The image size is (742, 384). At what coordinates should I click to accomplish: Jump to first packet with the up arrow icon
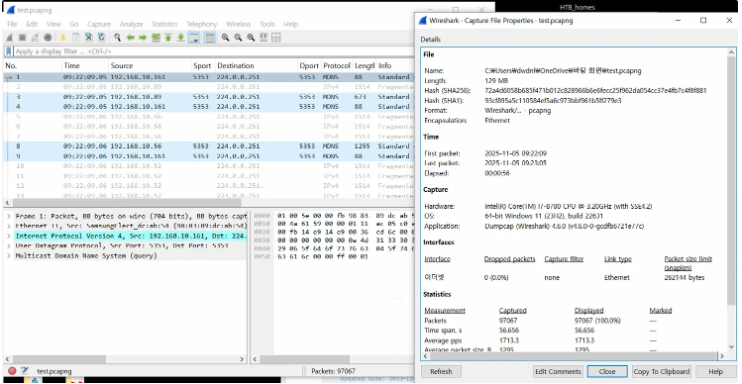[x=168, y=38]
